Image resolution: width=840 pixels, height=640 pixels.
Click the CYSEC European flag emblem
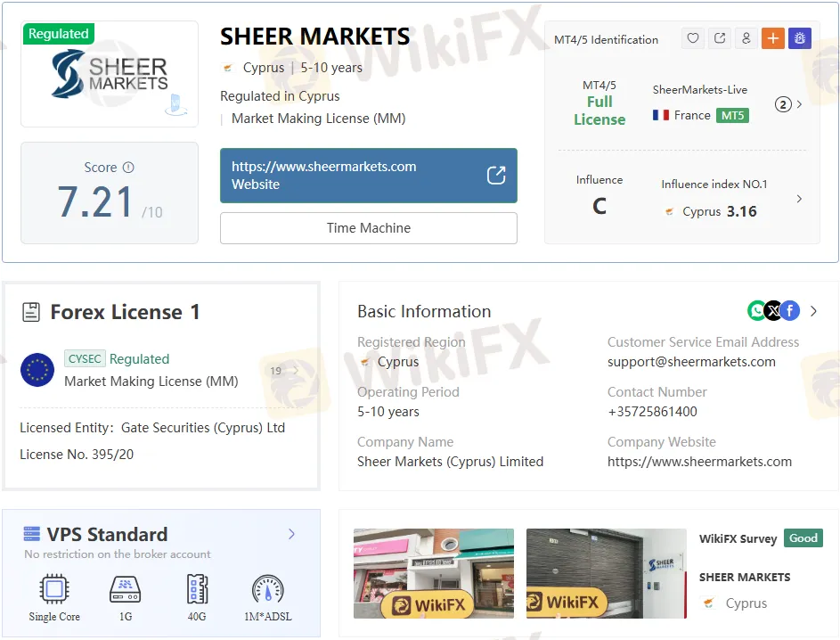coord(37,370)
